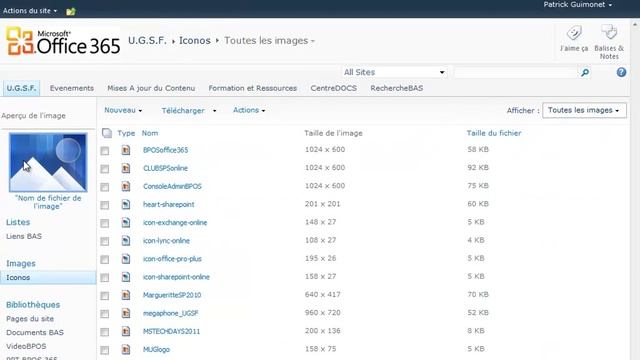The height and width of the screenshot is (360, 640).
Task: Select the U.G.S.F. navigation tab
Action: (22, 88)
